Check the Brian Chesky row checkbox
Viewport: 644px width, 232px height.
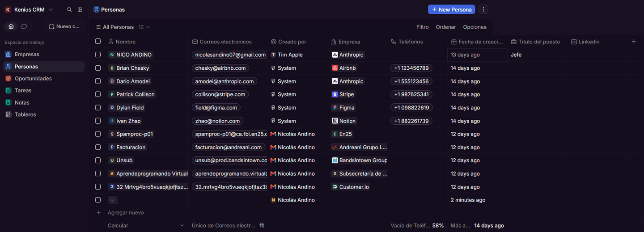click(x=98, y=68)
